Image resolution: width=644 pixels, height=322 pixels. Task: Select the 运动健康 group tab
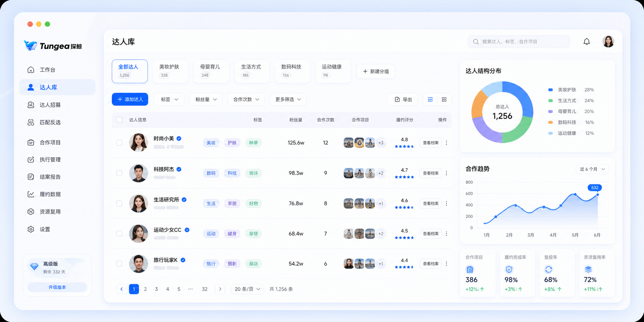click(333, 71)
